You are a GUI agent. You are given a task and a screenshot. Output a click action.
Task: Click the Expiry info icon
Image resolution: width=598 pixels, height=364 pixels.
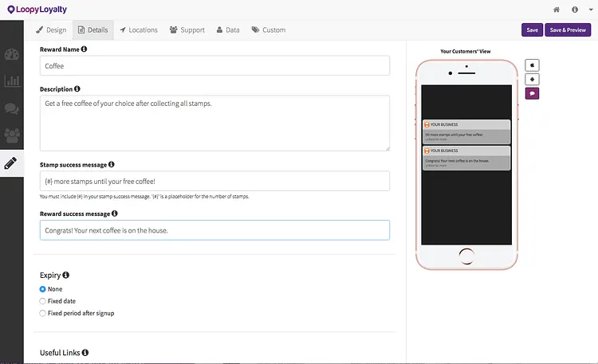65,275
